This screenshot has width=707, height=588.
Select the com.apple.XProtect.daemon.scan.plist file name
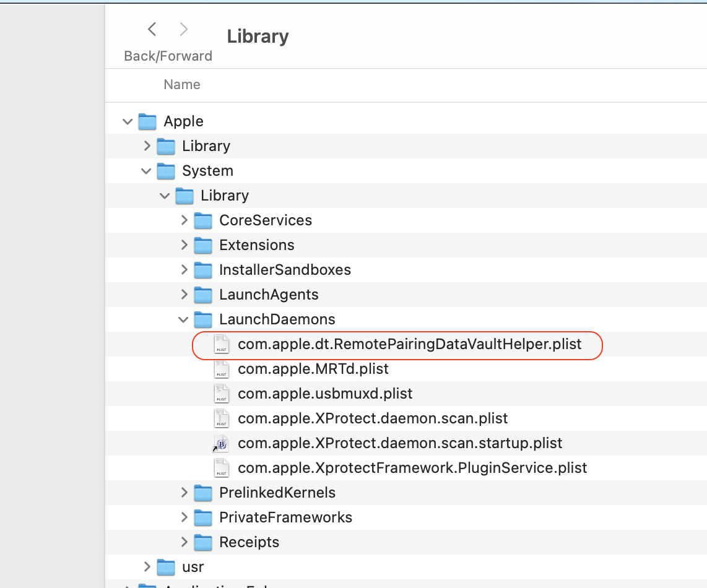pyautogui.click(x=373, y=418)
